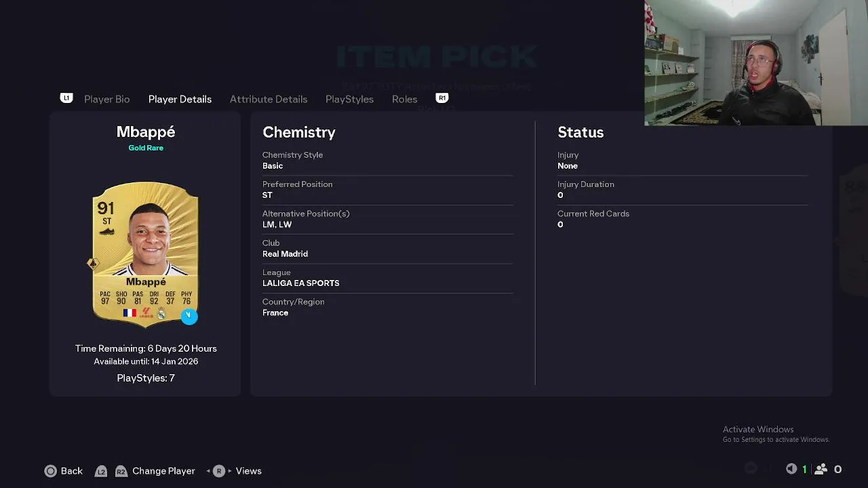Click the Change Player label

pos(163,471)
